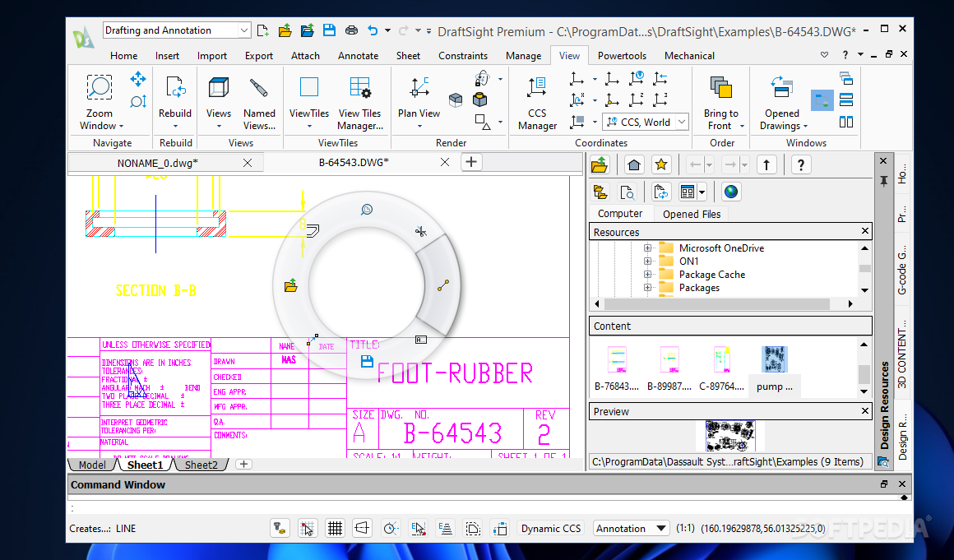Toggle Grid display in the status bar
Screen dimensions: 954x560
click(x=335, y=529)
